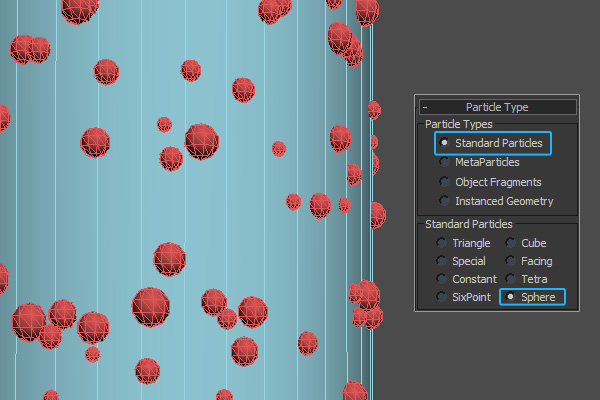Screen dimensions: 600x400
Task: Click the highlighted right edge of the cylinder
Action: pos(372,250)
